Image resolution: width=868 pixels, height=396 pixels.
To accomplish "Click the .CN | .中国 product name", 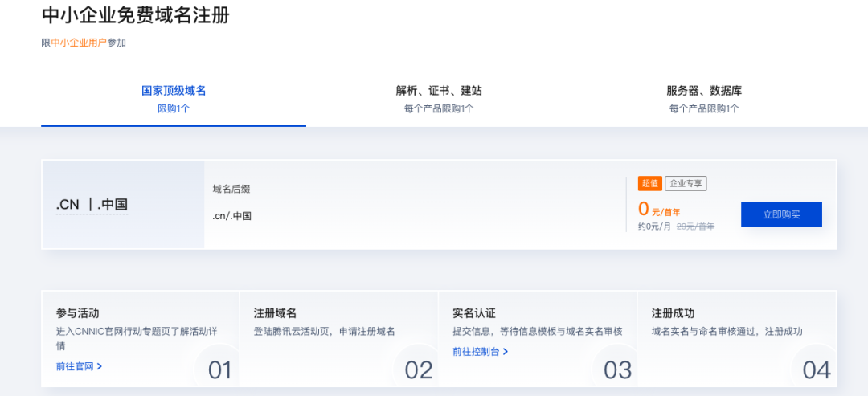I will (x=92, y=205).
